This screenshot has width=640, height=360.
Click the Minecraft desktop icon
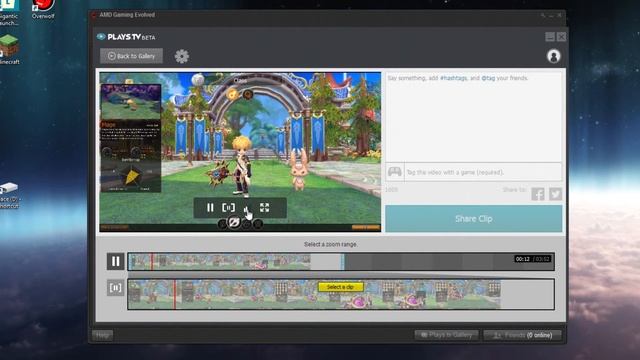9,50
